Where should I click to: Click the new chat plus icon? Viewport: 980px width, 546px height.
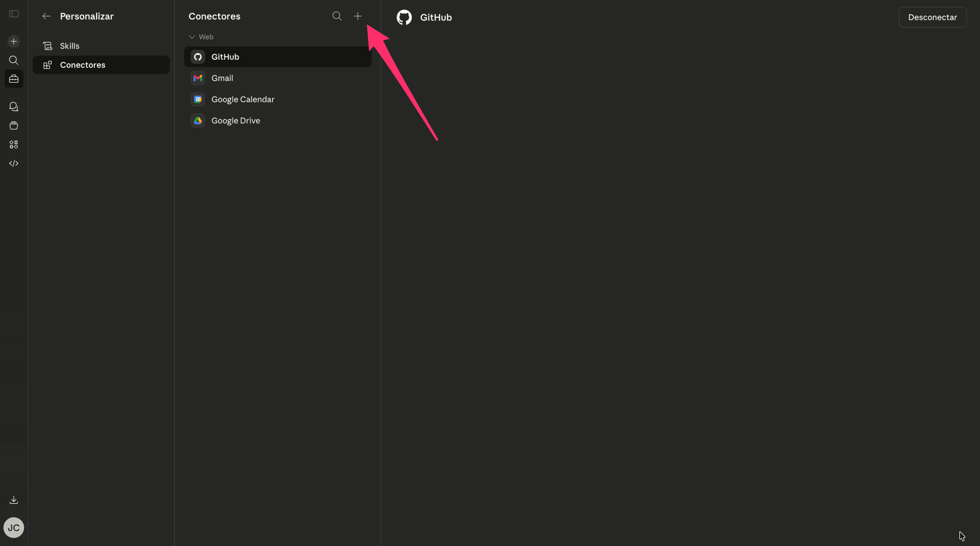pyautogui.click(x=14, y=41)
